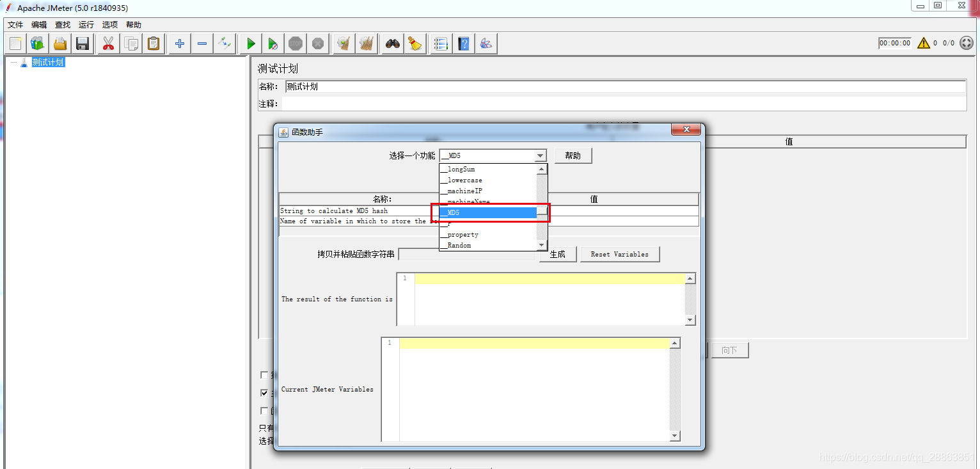
Task: Click the JMeter Variables area scrollbar down arrow
Action: (x=675, y=436)
